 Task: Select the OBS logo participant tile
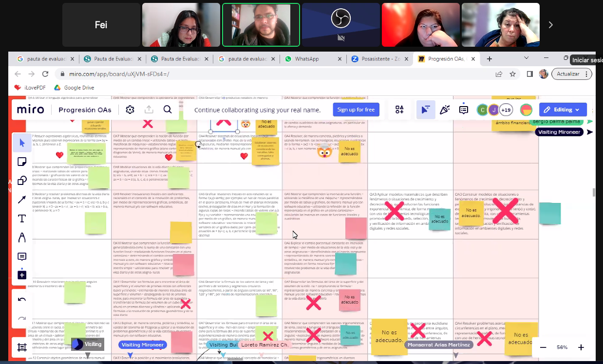341,25
